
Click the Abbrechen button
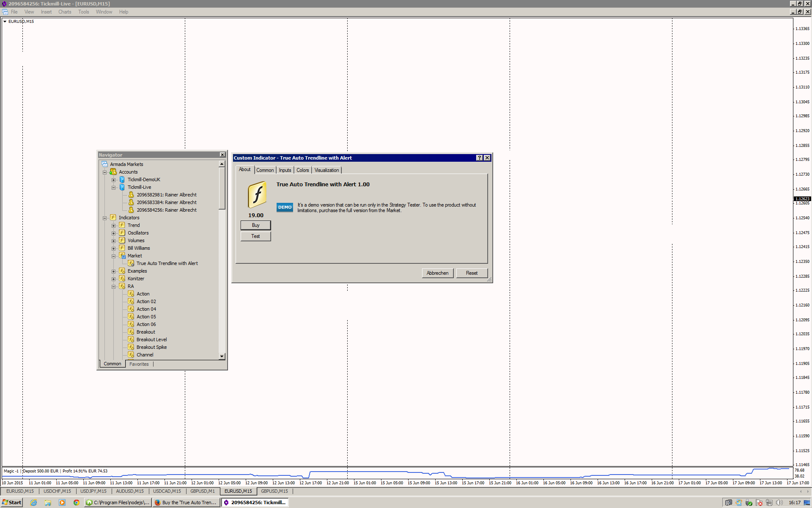coord(437,273)
